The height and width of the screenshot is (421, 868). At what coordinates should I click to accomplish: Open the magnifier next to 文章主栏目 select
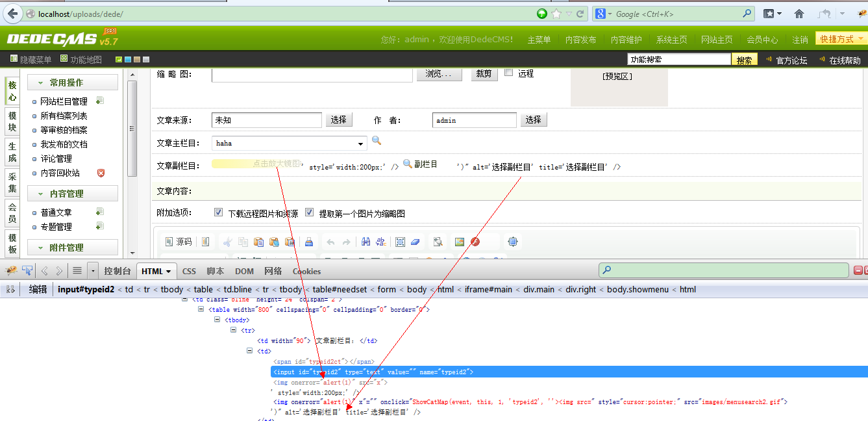[377, 141]
